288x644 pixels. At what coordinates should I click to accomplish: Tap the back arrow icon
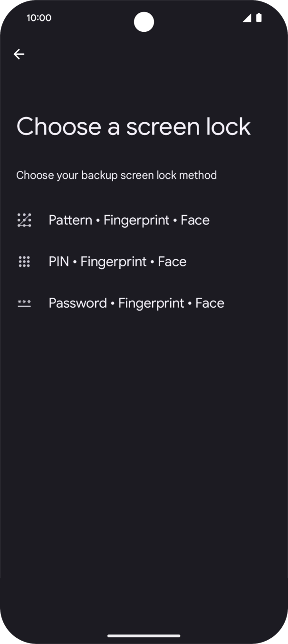click(19, 54)
